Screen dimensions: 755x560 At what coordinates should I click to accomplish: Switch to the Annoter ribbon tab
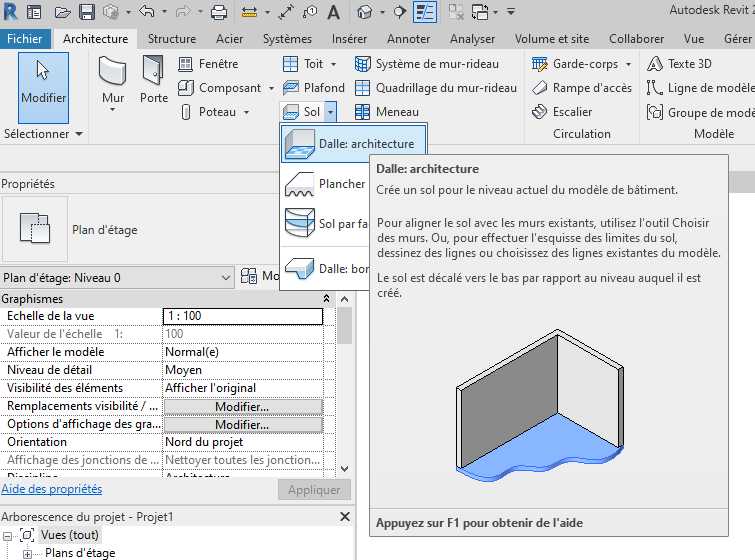tap(408, 39)
